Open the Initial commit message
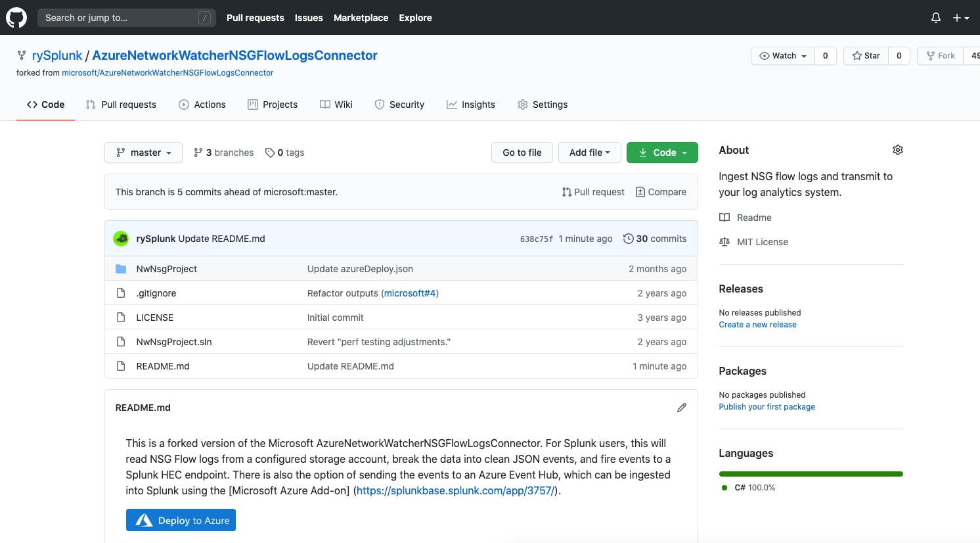This screenshot has width=980, height=543. tap(336, 318)
